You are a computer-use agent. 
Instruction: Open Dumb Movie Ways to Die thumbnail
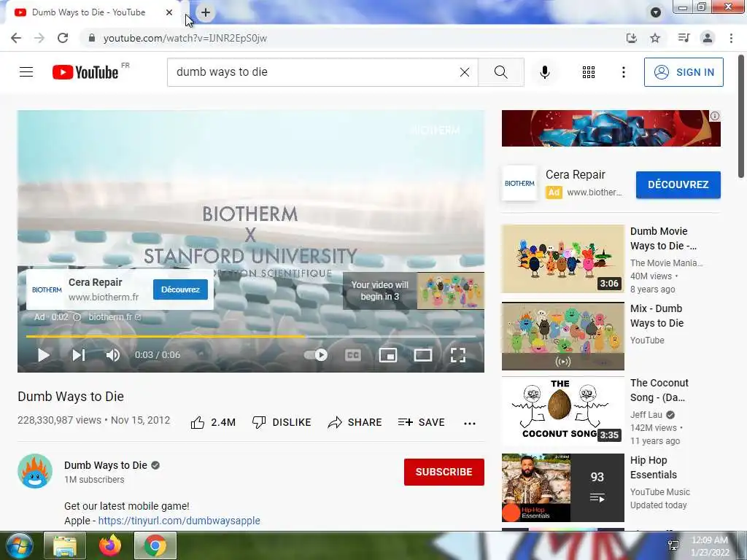coord(562,259)
